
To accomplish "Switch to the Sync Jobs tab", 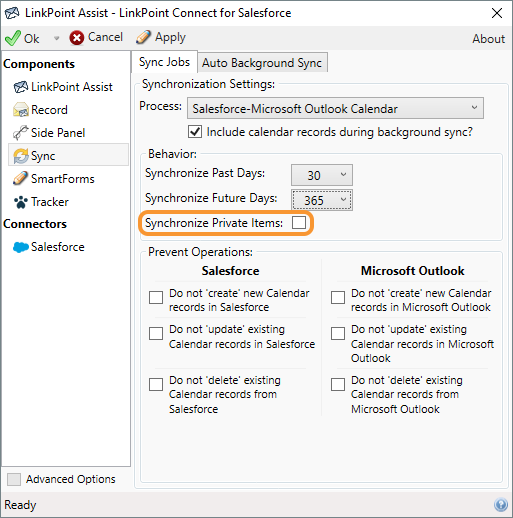I will (x=164, y=62).
